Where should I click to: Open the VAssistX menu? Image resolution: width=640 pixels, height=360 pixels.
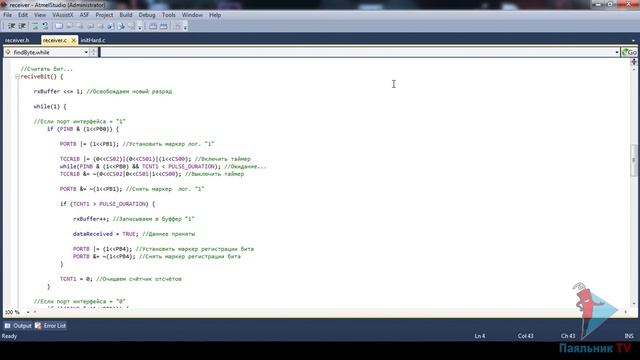62,15
